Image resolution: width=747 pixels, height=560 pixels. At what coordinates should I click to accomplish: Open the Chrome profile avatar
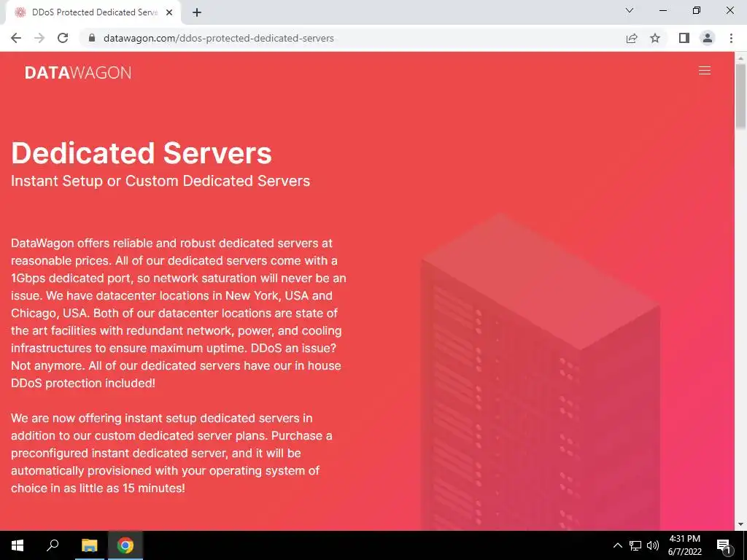pos(708,38)
